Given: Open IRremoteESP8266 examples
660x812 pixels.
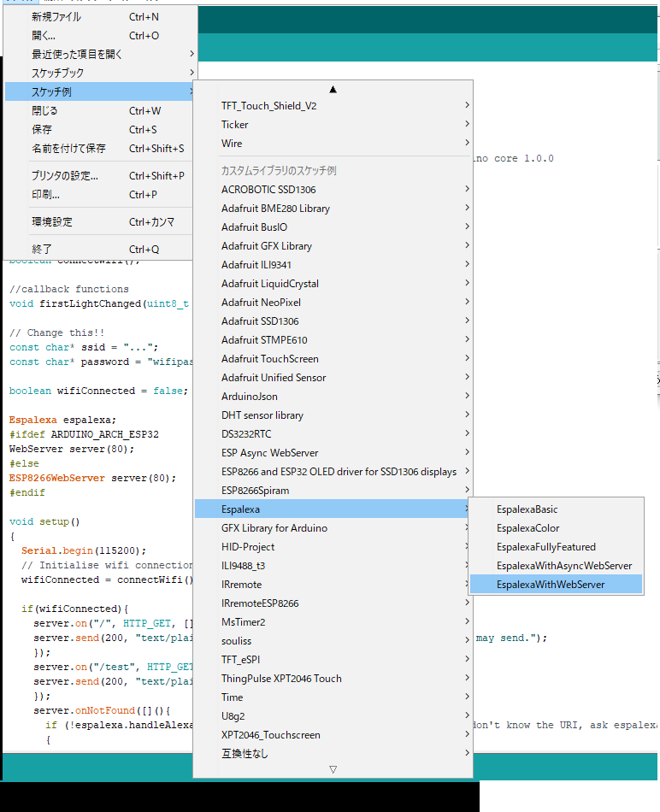Looking at the screenshot, I should pyautogui.click(x=333, y=603).
